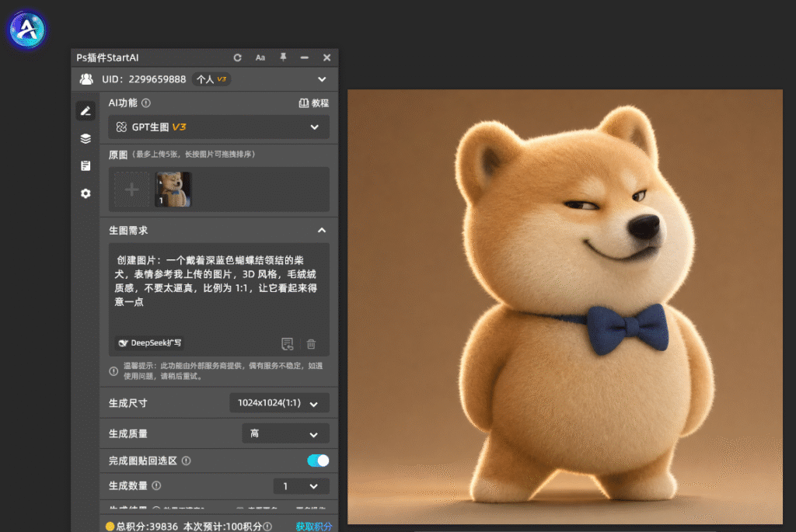Minimize the StartAI plugin panel
The width and height of the screenshot is (796, 532).
tap(304, 57)
